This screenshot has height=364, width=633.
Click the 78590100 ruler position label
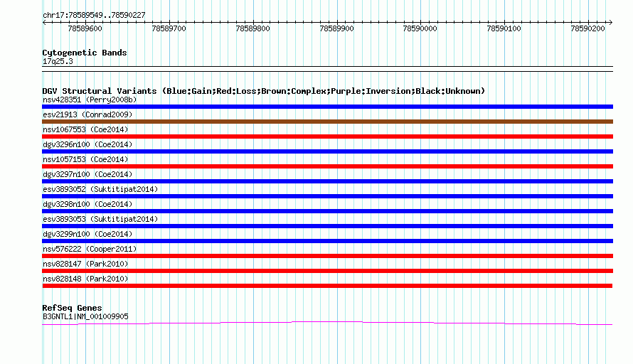(504, 28)
